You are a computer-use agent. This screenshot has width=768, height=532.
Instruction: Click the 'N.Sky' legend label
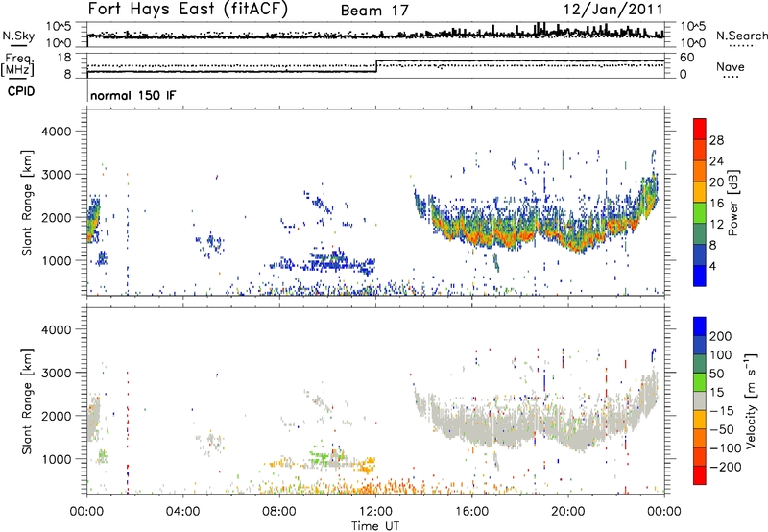click(x=18, y=36)
